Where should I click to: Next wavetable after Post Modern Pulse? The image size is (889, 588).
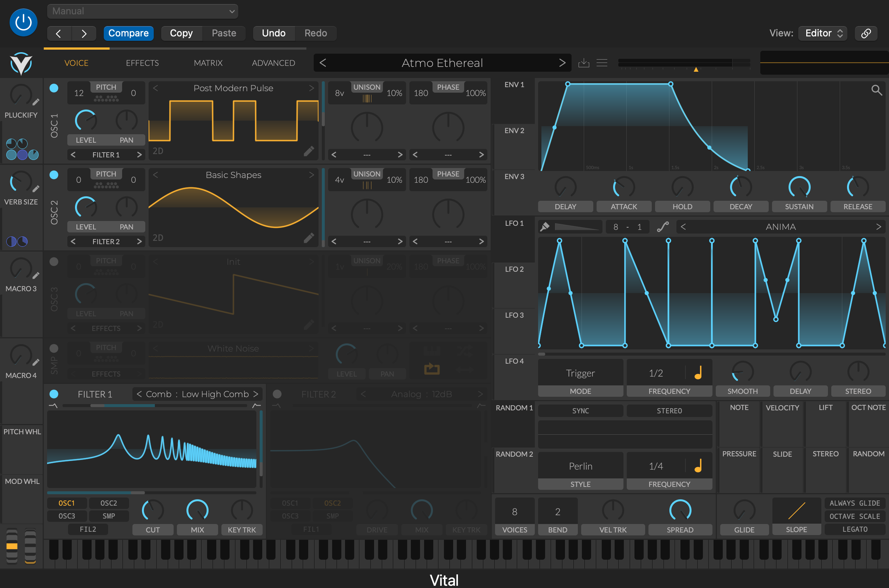pyautogui.click(x=311, y=88)
